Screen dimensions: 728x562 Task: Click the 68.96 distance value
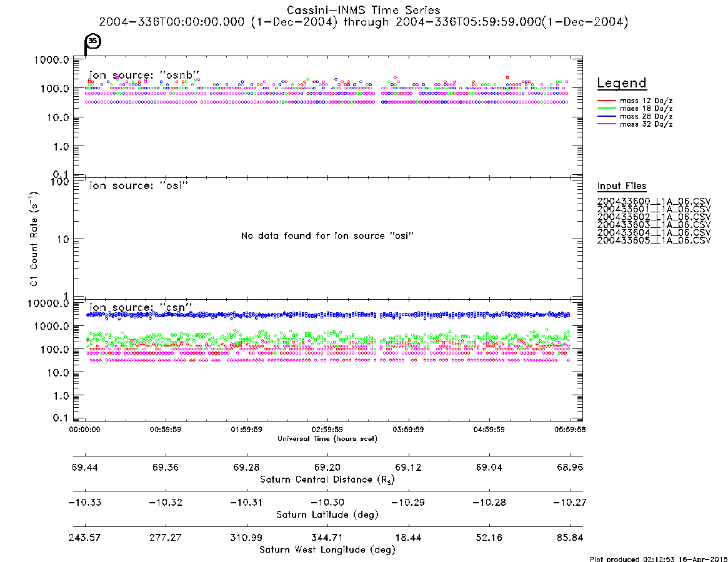coord(570,467)
